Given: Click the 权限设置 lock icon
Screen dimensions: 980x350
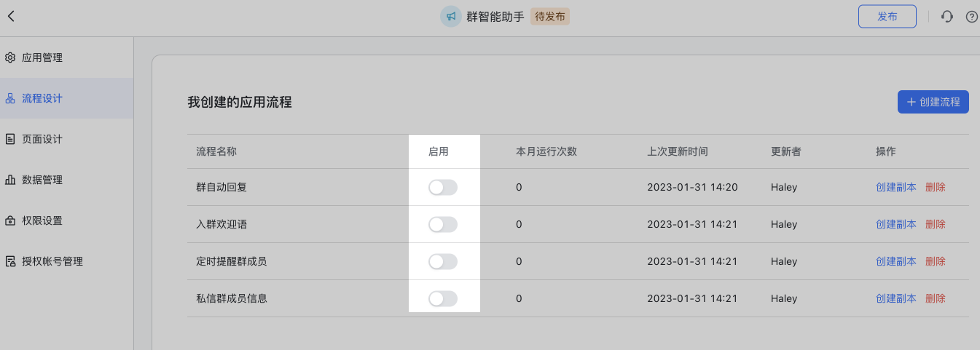Looking at the screenshot, I should [10, 220].
